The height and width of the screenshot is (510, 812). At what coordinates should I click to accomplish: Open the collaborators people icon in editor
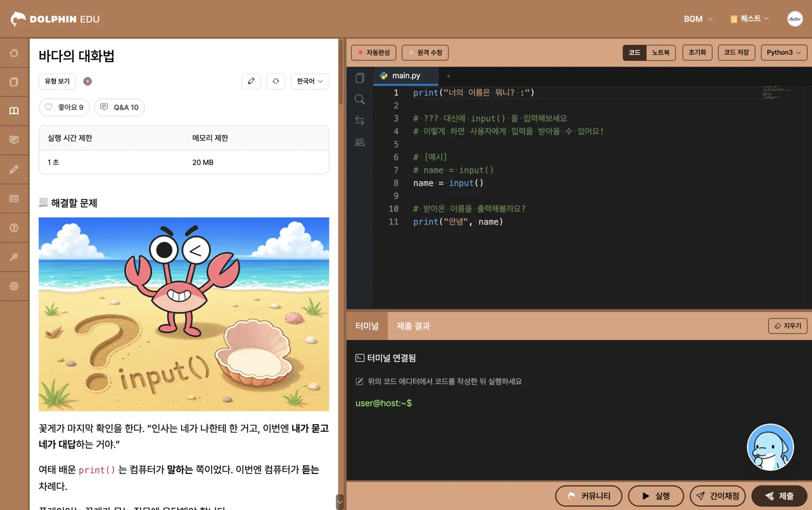pos(360,142)
